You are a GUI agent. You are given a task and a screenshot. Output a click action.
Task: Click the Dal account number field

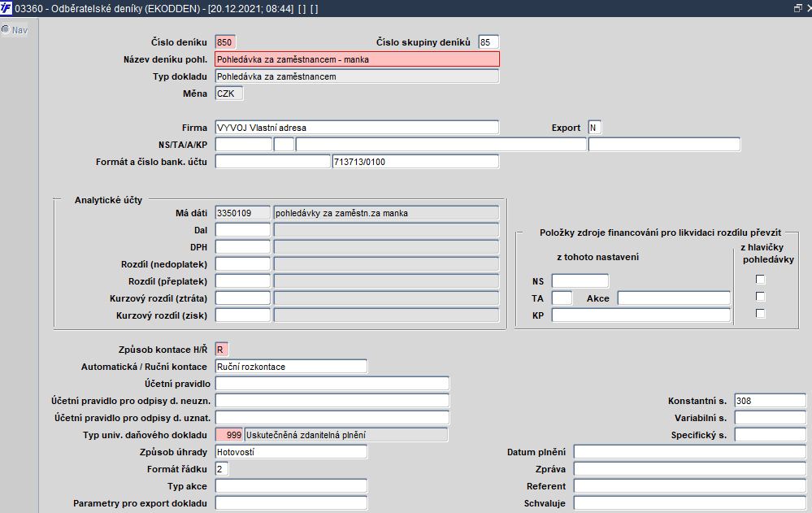(243, 231)
